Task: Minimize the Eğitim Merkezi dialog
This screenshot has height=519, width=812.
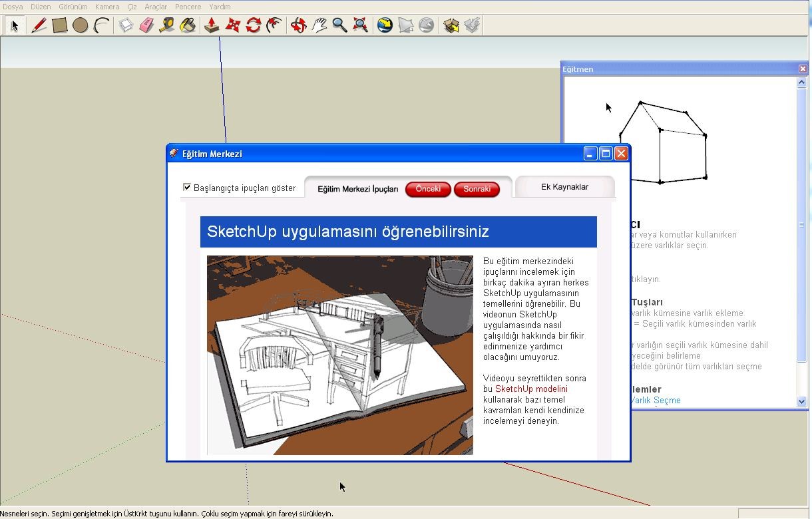Action: [590, 154]
